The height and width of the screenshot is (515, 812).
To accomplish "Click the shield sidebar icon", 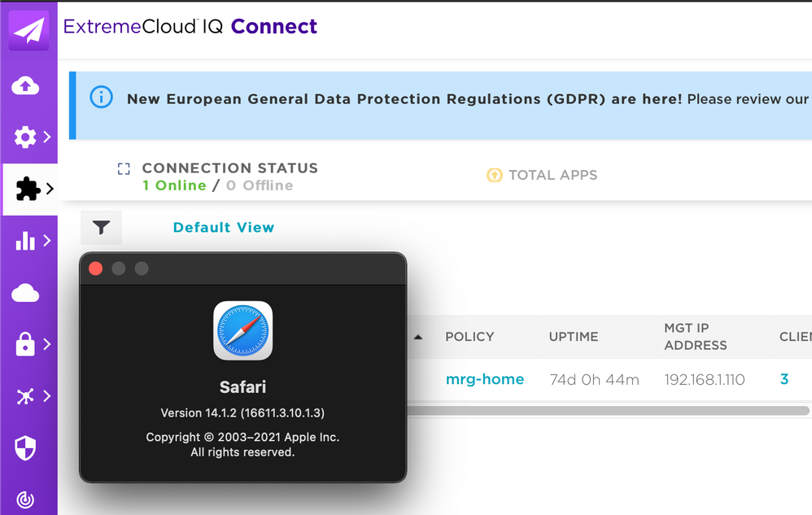I will click(25, 447).
